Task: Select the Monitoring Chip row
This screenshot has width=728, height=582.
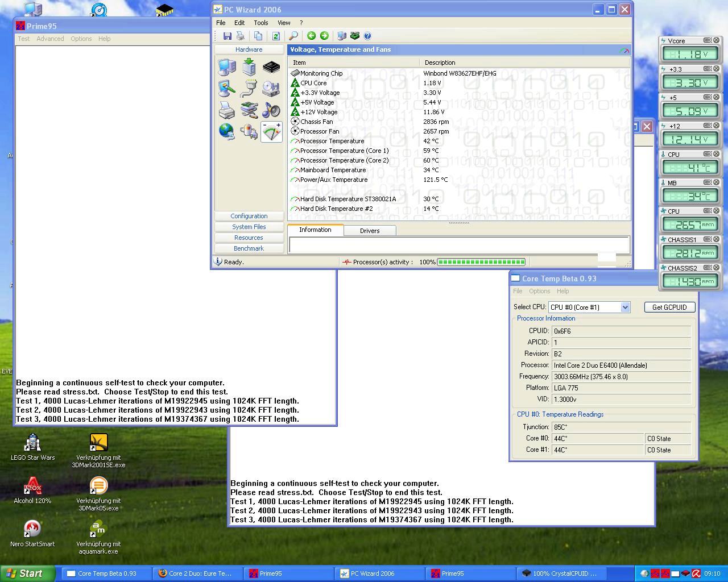Action: click(x=460, y=73)
